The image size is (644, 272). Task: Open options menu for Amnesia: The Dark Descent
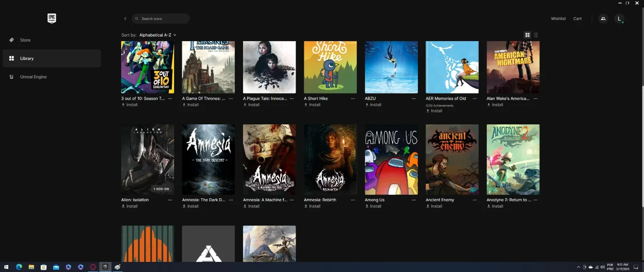[x=231, y=200]
